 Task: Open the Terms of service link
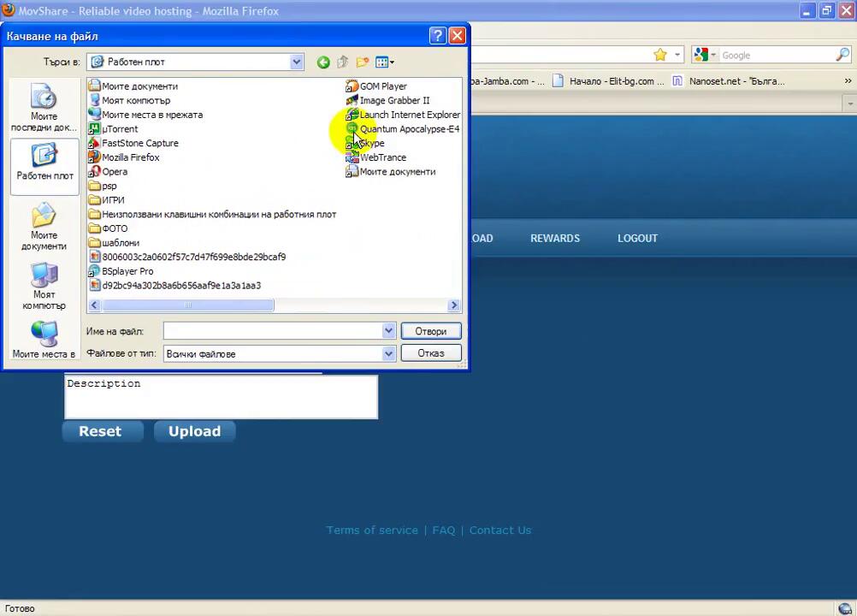tap(372, 530)
